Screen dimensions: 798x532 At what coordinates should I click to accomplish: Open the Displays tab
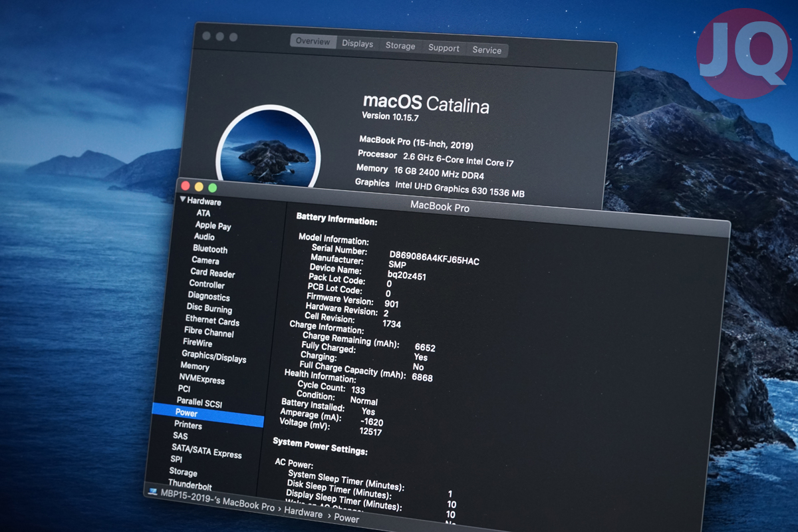[358, 43]
